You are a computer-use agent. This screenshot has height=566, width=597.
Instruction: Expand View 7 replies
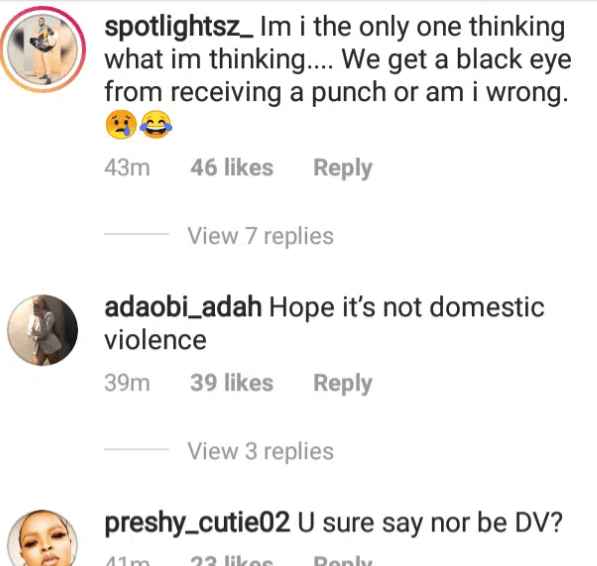pos(260,236)
